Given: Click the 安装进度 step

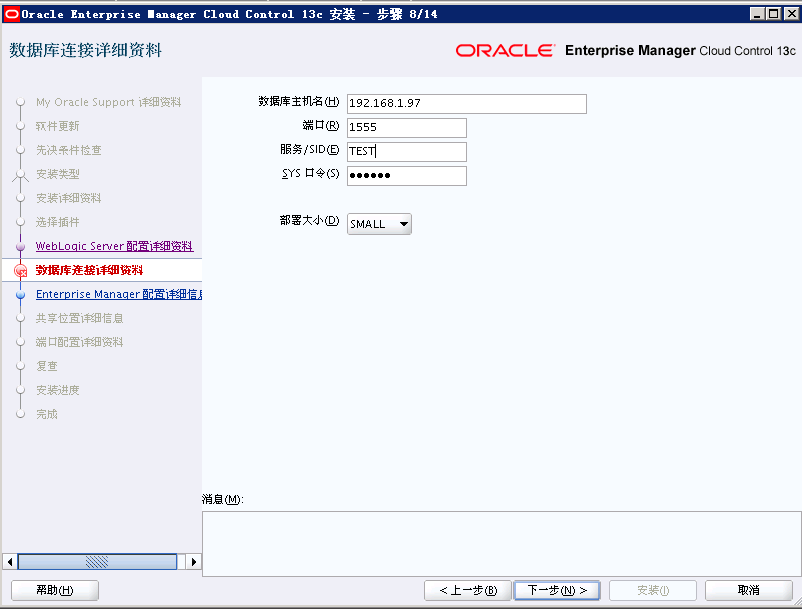Looking at the screenshot, I should (58, 390).
